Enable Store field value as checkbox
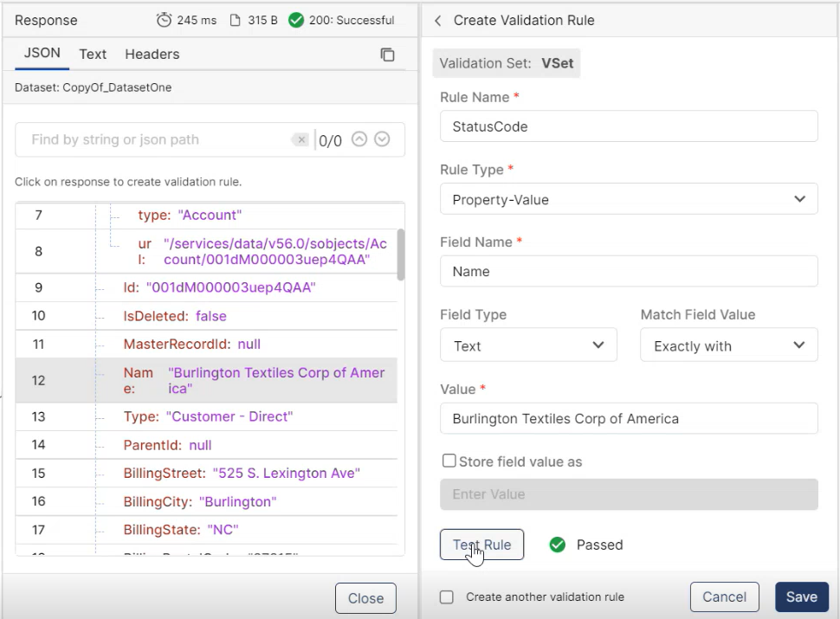This screenshot has height=619, width=840. point(449,461)
